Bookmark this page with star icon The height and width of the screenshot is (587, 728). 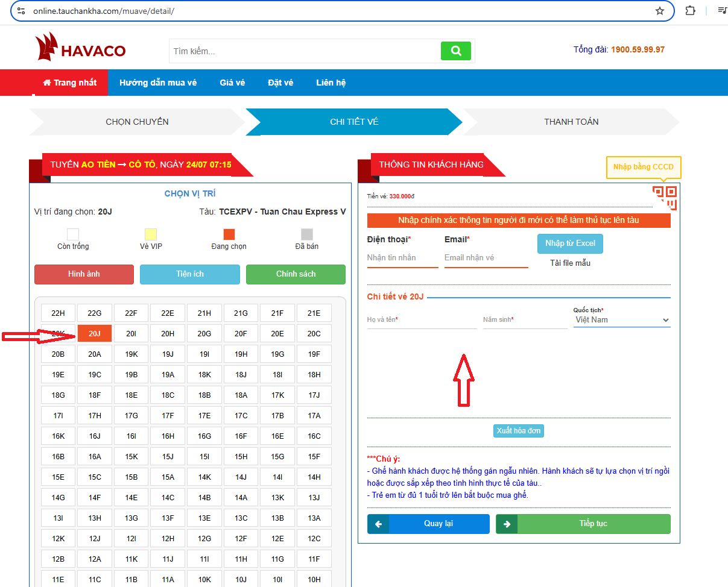[x=659, y=11]
